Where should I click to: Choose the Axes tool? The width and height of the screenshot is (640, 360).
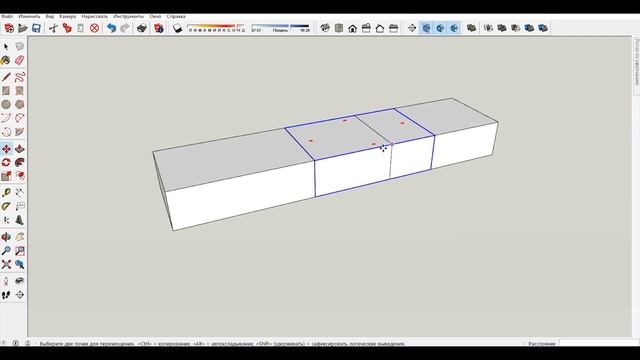(x=6, y=220)
